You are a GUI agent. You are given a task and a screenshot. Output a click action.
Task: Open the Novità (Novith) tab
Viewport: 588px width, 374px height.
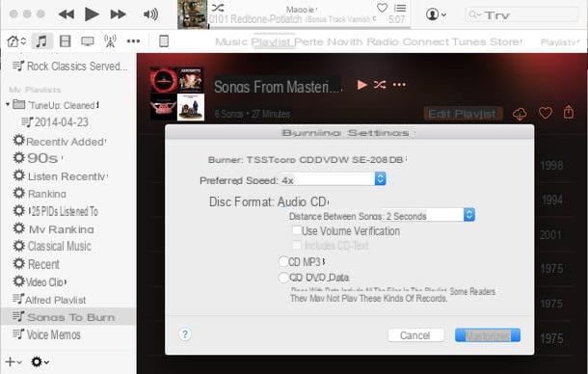point(345,41)
